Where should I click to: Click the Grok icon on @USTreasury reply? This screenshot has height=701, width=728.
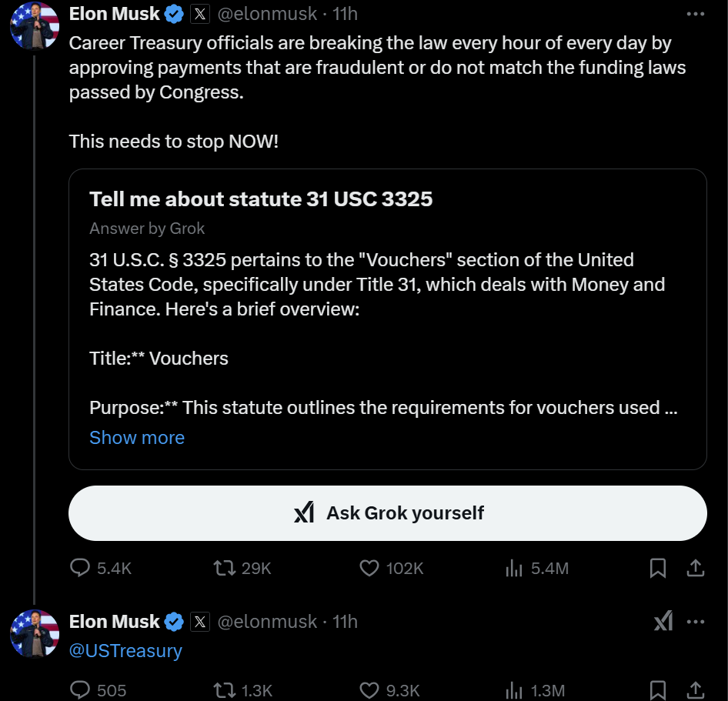click(663, 621)
